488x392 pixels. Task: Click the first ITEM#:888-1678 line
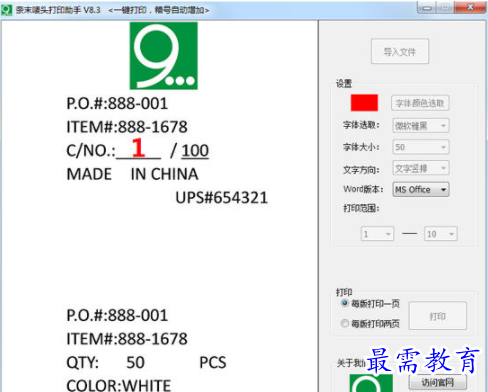click(x=127, y=127)
